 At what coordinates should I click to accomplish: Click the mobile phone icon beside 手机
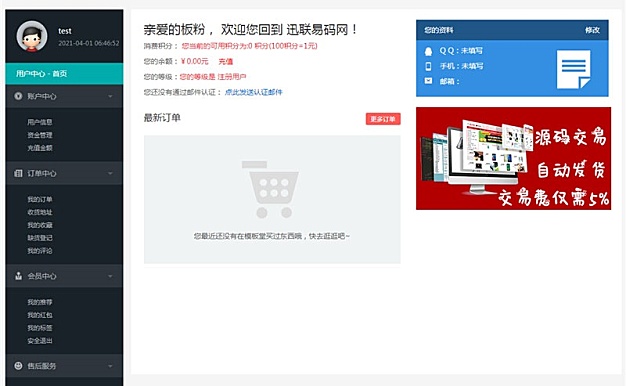428,66
